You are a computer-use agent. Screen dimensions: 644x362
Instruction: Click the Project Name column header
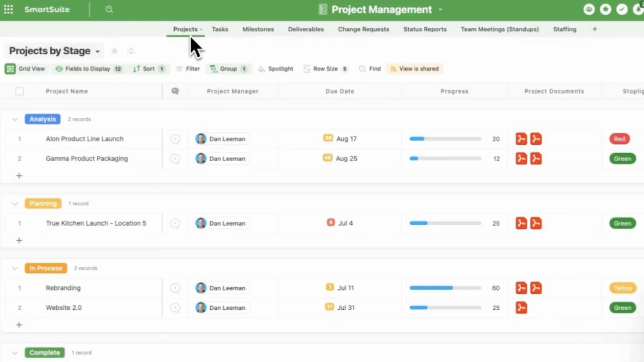pyautogui.click(x=67, y=91)
